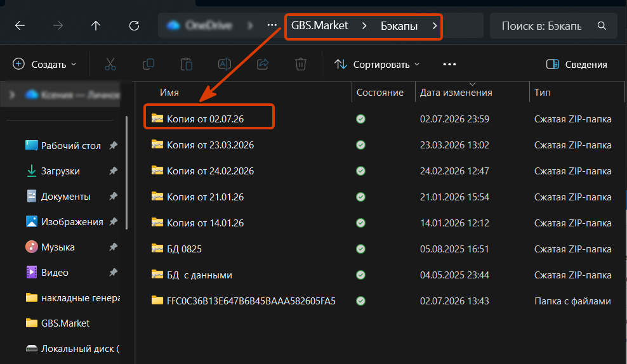Image resolution: width=627 pixels, height=364 pixels.
Task: Delete selected item with trash icon
Action: [x=301, y=64]
